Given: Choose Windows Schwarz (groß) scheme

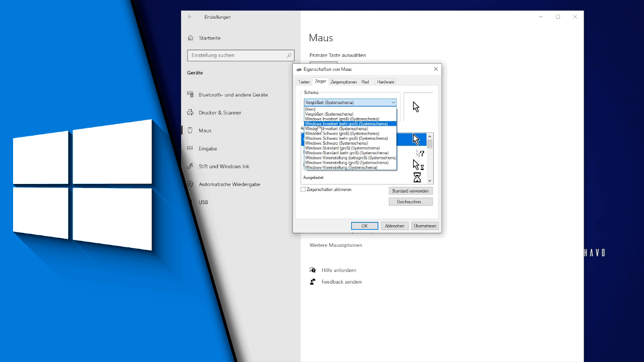Looking at the screenshot, I should (x=350, y=134).
